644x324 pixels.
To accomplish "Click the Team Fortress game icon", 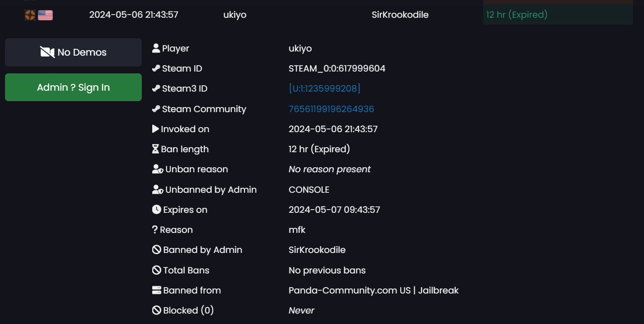I will click(x=30, y=15).
